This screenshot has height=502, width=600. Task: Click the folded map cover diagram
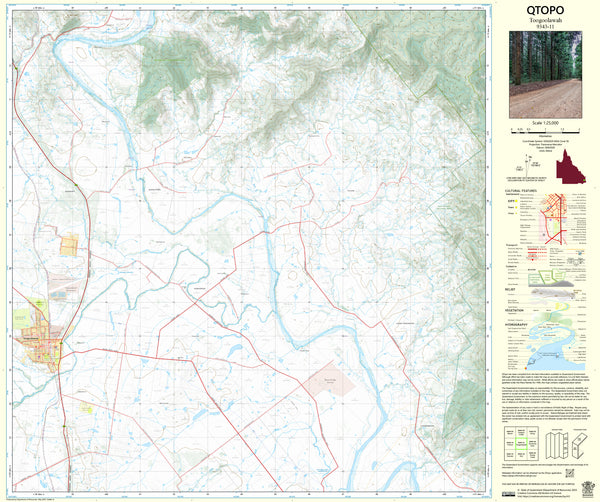579,445
